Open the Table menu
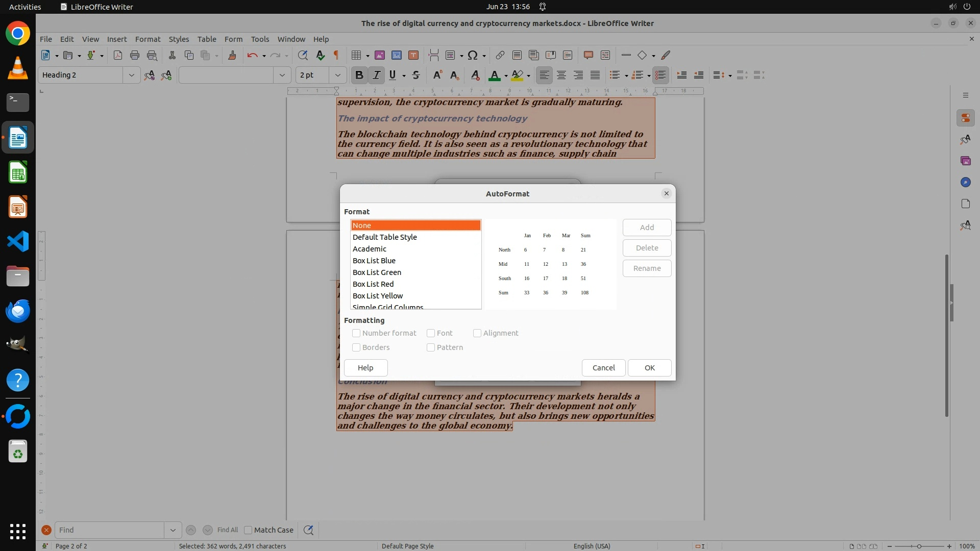 click(x=207, y=39)
